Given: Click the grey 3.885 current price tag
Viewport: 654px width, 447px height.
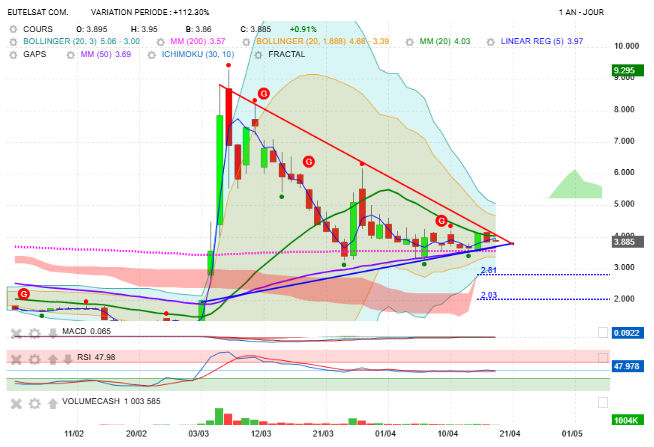Looking at the screenshot, I should pyautogui.click(x=628, y=242).
